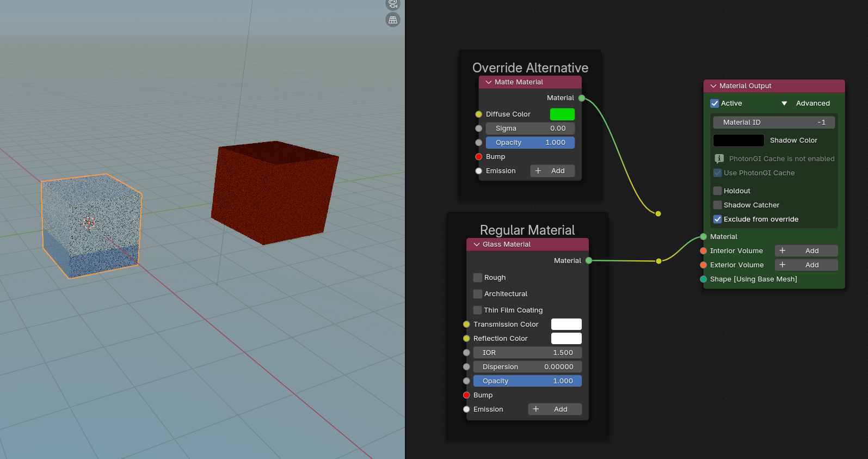Collapse the Glass Material node chevron
The height and width of the screenshot is (459, 868).
pos(477,244)
